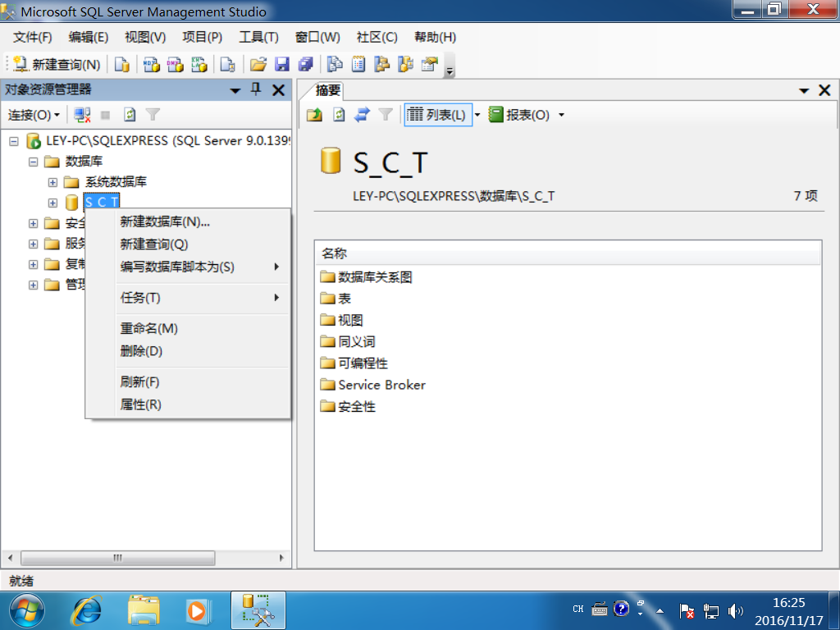The image size is (840, 630).
Task: Toggle auto-hide pin on Object Explorer
Action: click(x=256, y=89)
